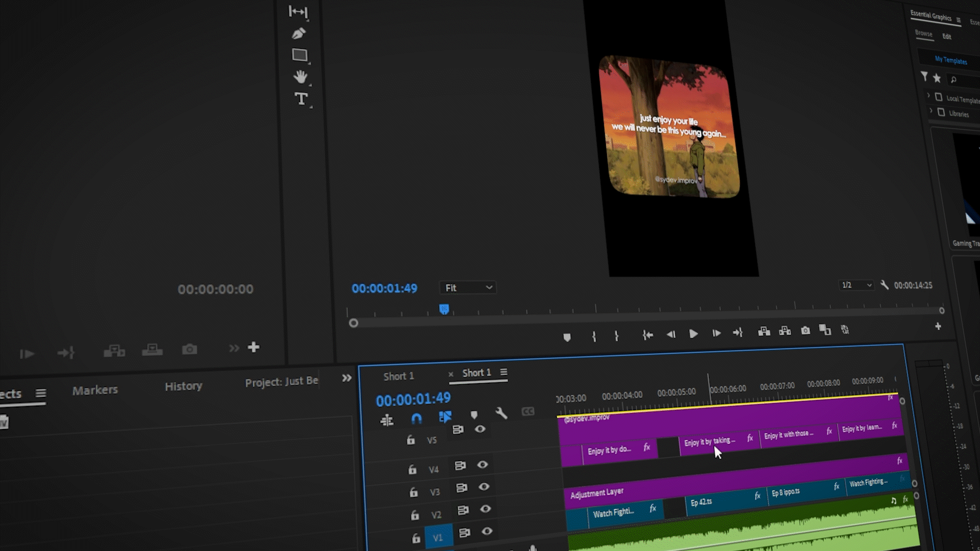Click the Extract button
This screenshot has width=980, height=551.
tap(785, 331)
